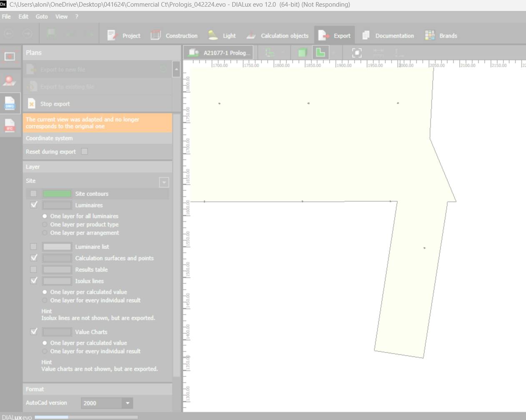Image resolution: width=526 pixels, height=420 pixels.
Task: Select the green 3D view icon
Action: (302, 53)
